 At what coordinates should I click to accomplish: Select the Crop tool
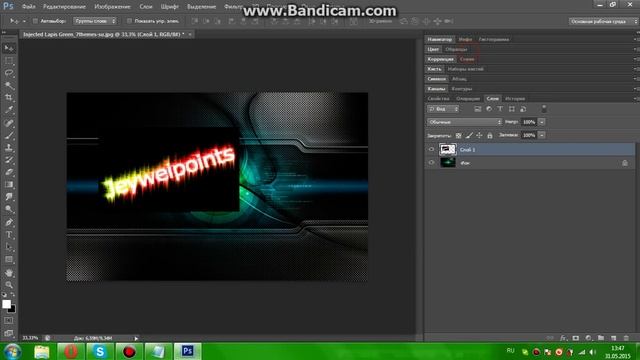(9, 98)
